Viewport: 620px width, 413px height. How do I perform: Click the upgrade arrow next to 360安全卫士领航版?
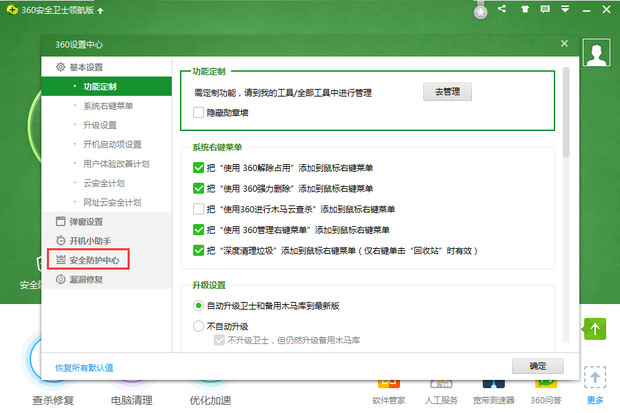pyautogui.click(x=100, y=11)
